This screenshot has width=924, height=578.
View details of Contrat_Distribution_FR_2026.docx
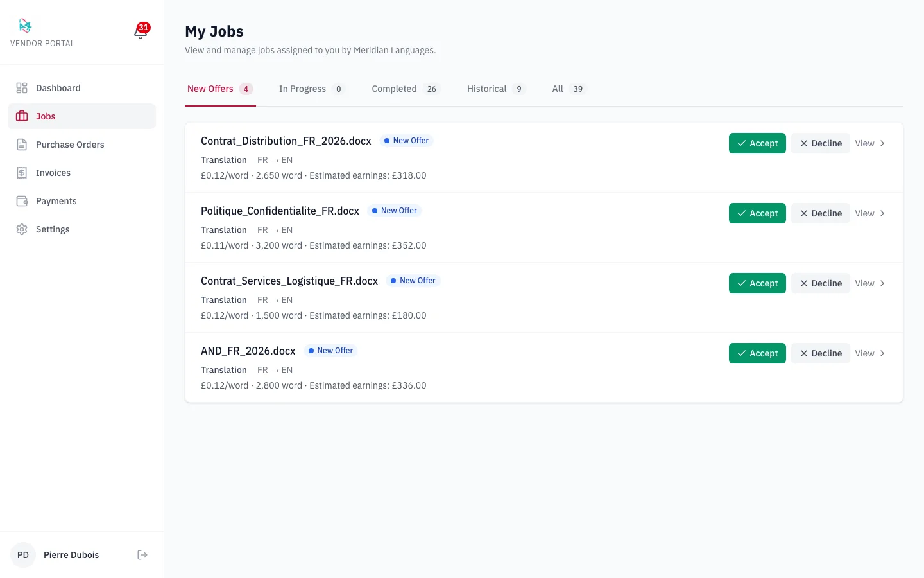tap(870, 143)
